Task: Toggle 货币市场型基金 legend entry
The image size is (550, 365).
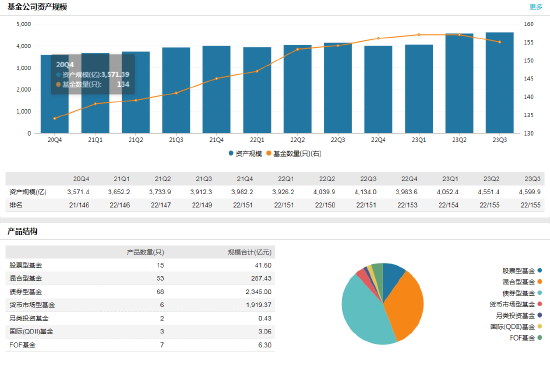Action: [x=516, y=304]
